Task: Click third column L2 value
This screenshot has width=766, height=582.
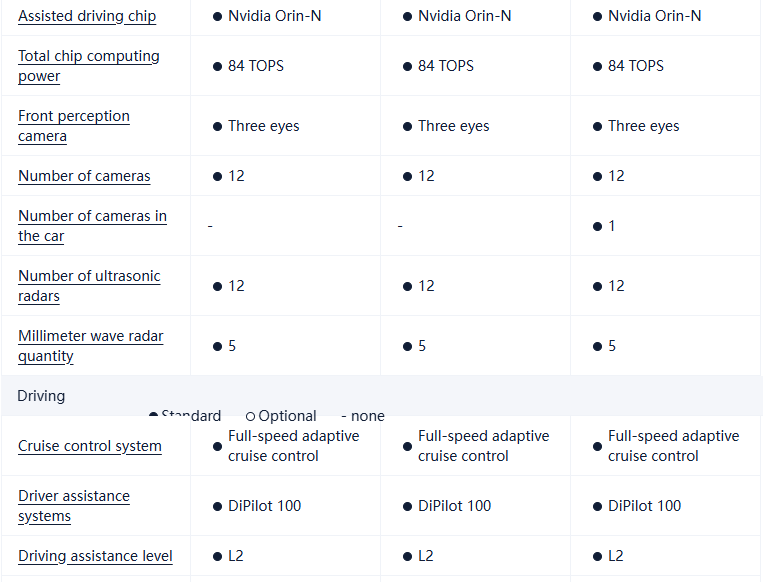Action: pos(616,556)
